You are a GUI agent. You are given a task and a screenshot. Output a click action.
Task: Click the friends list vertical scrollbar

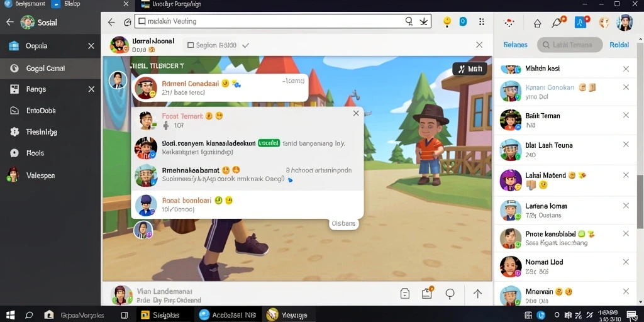[640, 201]
